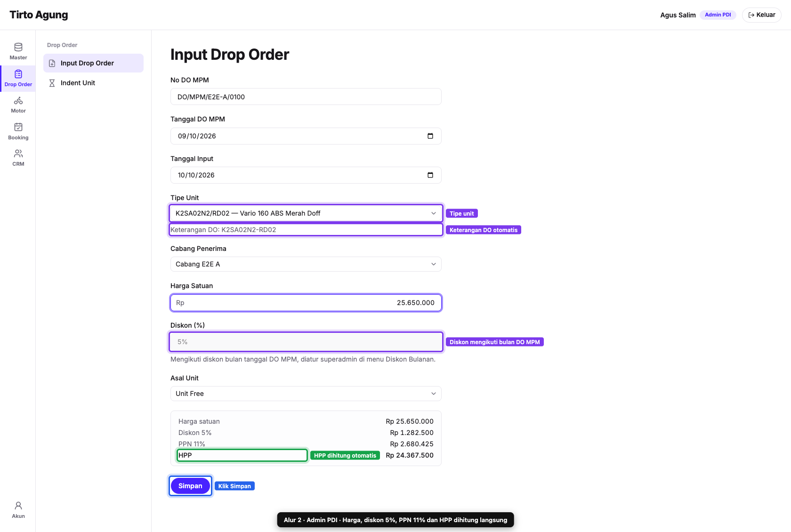Click the Drop Order sidebar section header

click(x=62, y=45)
